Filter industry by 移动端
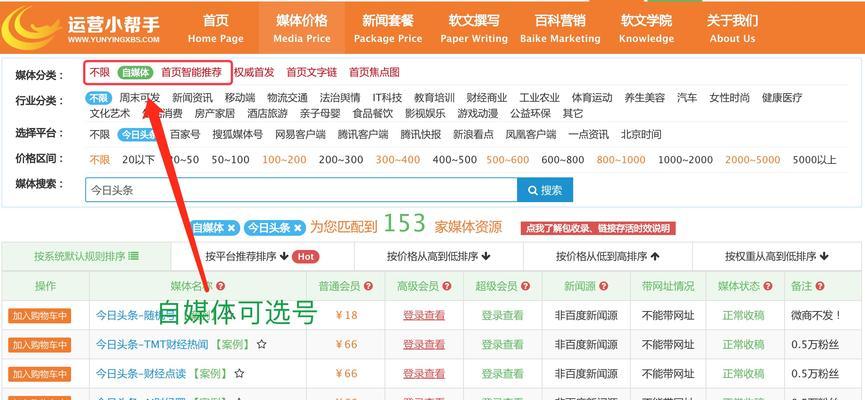The width and height of the screenshot is (865, 400). [x=240, y=98]
